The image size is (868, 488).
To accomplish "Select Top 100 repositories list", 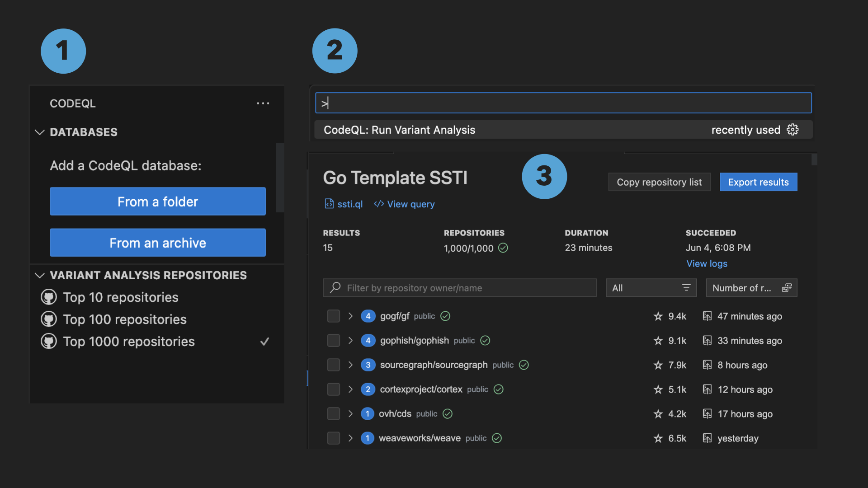I will click(x=125, y=319).
